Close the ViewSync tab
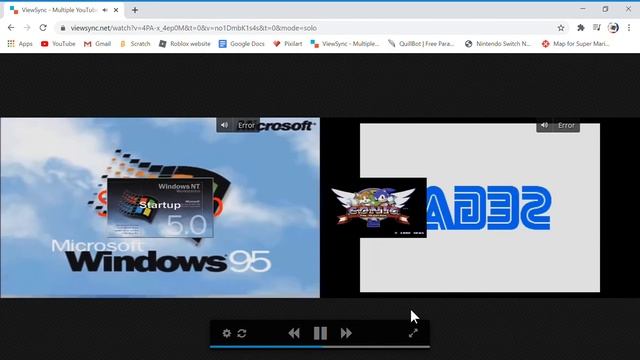The height and width of the screenshot is (360, 640). point(116,10)
